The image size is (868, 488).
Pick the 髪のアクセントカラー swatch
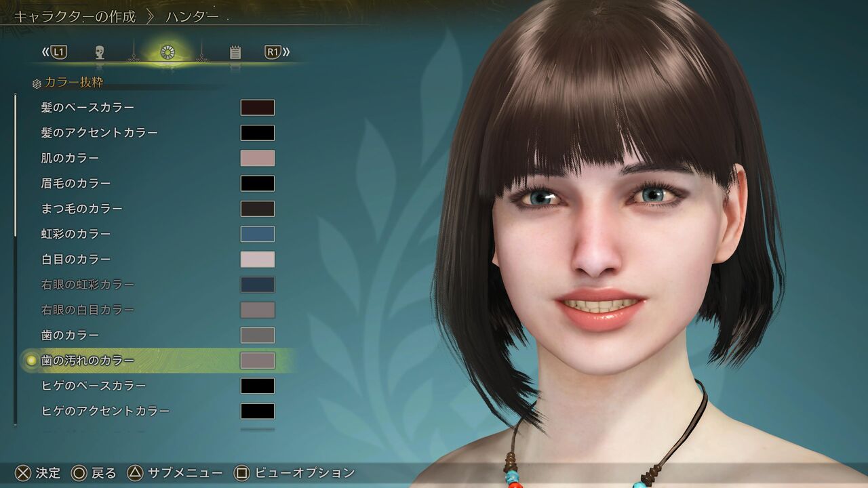[258, 133]
